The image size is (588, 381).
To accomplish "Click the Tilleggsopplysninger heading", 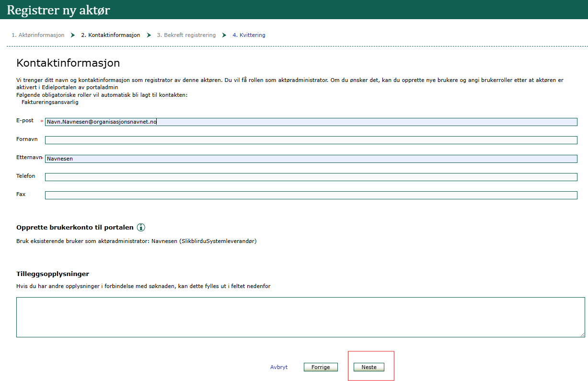I will [x=53, y=274].
